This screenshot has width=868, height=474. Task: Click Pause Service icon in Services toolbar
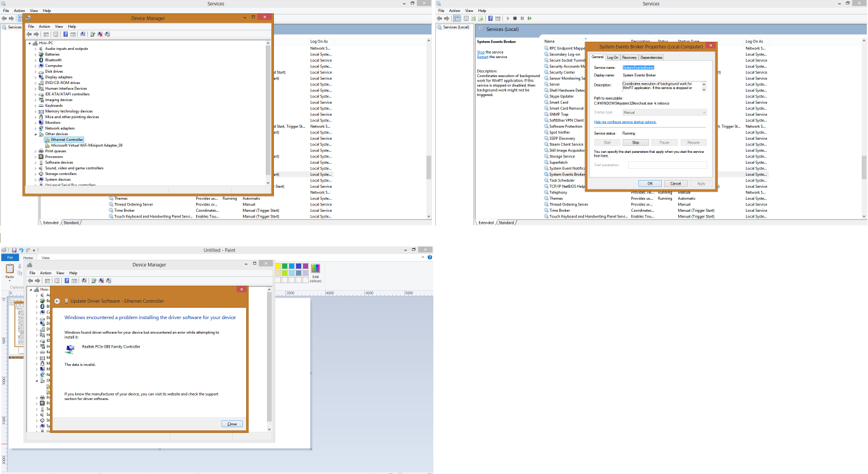pyautogui.click(x=522, y=18)
